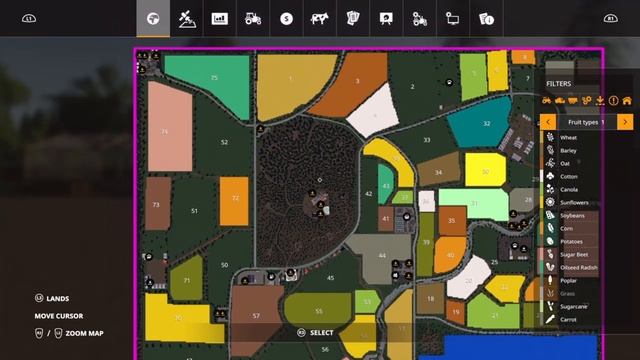Click the 'Fruit types 1' page label
The image size is (640, 360).
coord(586,122)
